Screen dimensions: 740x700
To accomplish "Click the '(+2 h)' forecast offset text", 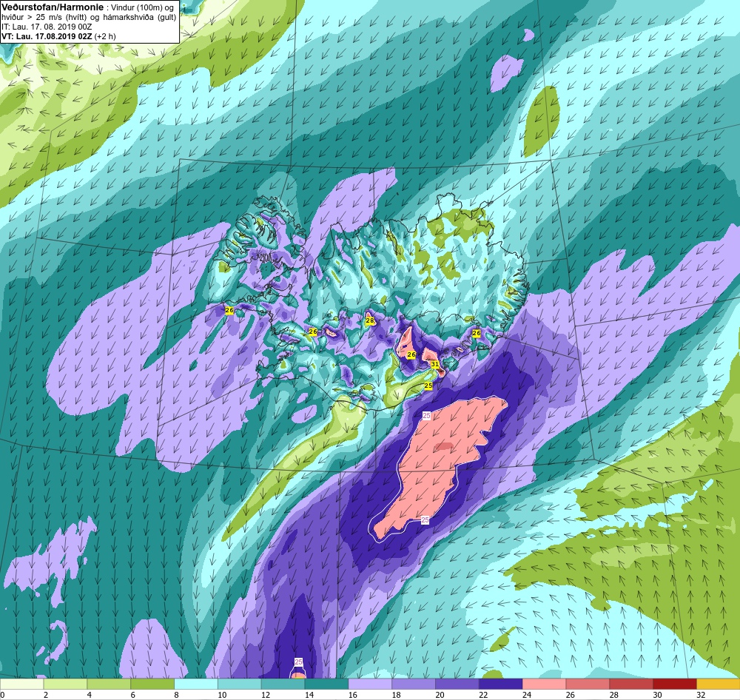I will (105, 36).
